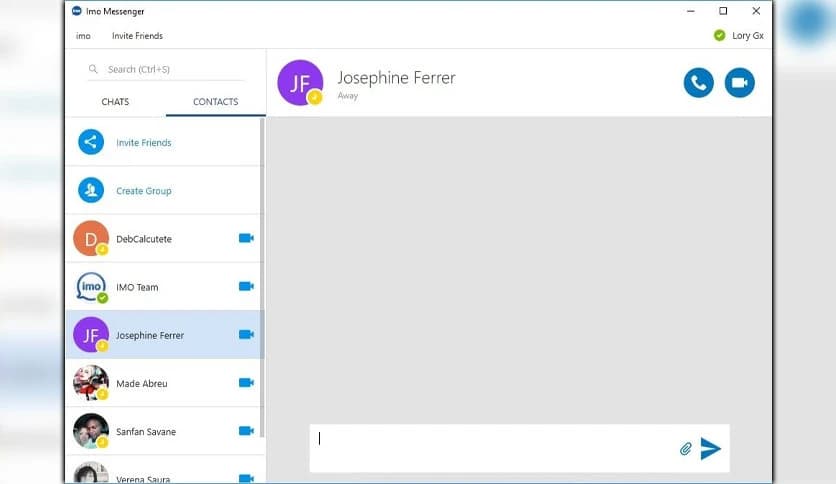The width and height of the screenshot is (836, 484).
Task: Start a voice call with Josephine Ferrer
Action: pyautogui.click(x=698, y=83)
